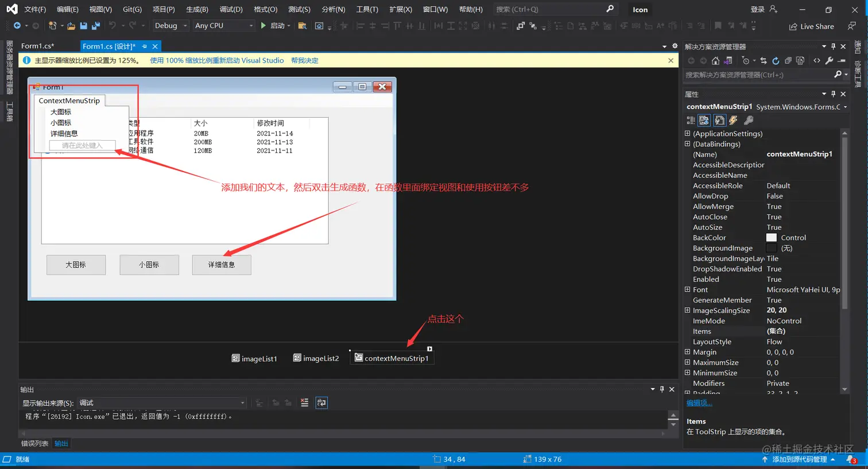Click the View Code icon in Solution Explorer
The image size is (868, 469).
pyautogui.click(x=817, y=61)
